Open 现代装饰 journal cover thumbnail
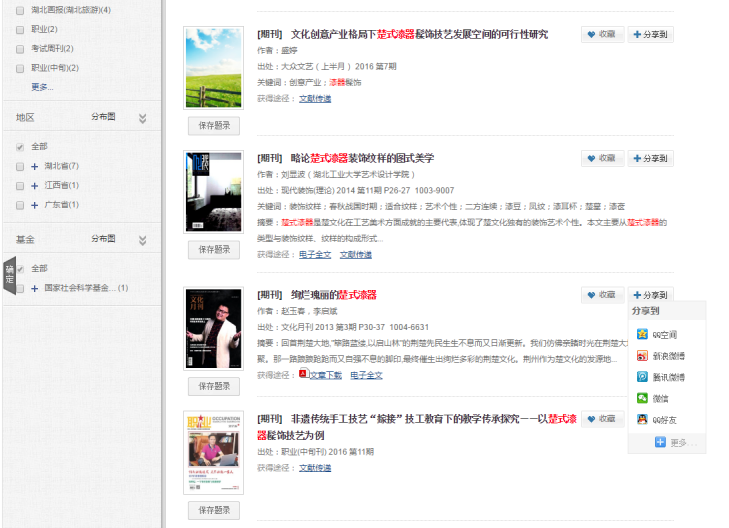Viewport: 729px width, 528px height. click(213, 192)
